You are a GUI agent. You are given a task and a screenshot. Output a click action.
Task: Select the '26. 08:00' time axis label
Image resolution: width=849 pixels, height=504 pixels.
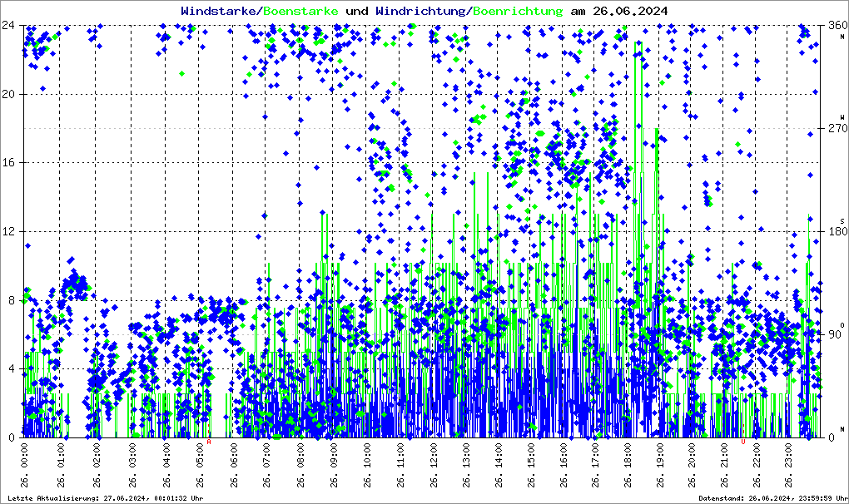(x=300, y=465)
